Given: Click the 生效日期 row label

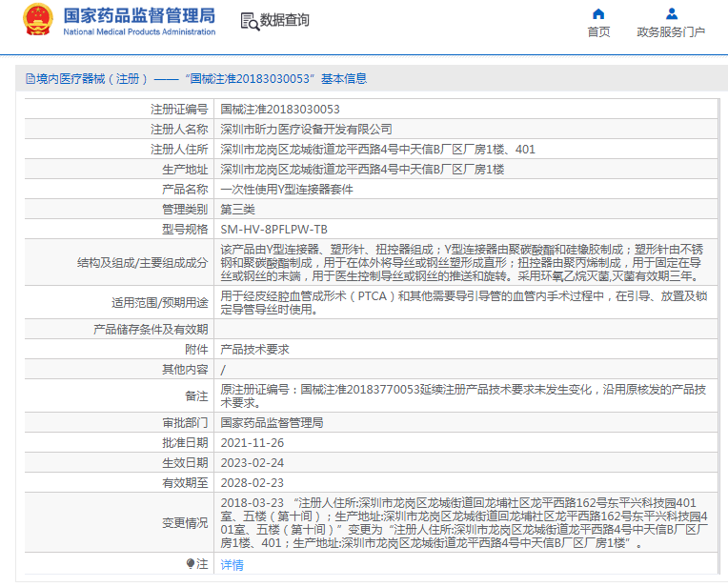Looking at the screenshot, I should (x=185, y=463).
